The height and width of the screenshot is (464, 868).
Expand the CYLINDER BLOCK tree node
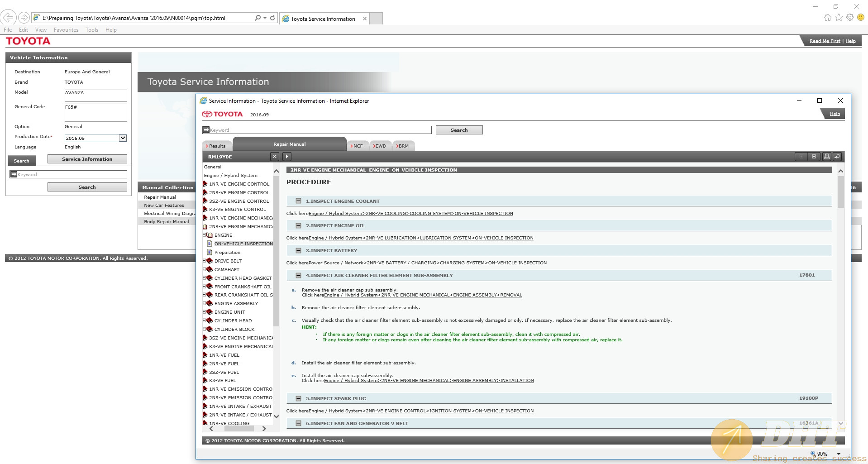pos(204,329)
